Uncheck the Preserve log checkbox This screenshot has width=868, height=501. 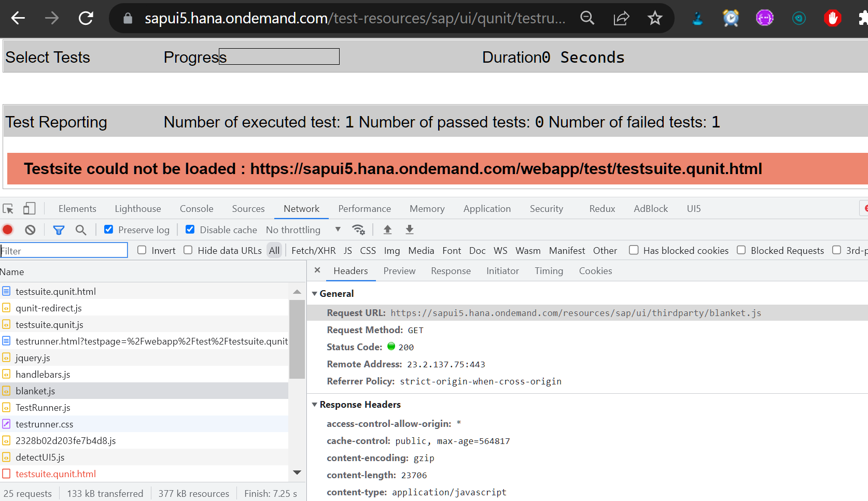point(108,229)
